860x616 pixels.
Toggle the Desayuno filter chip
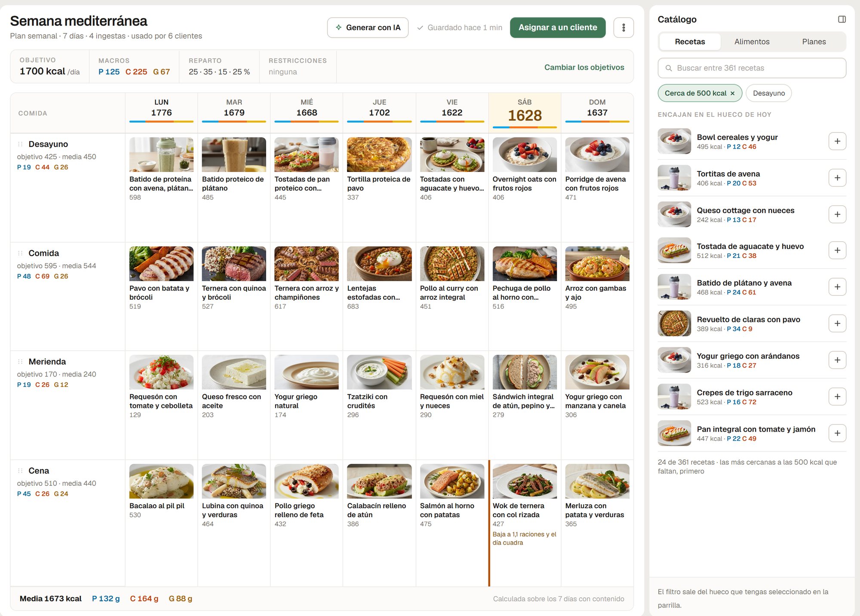click(x=768, y=93)
